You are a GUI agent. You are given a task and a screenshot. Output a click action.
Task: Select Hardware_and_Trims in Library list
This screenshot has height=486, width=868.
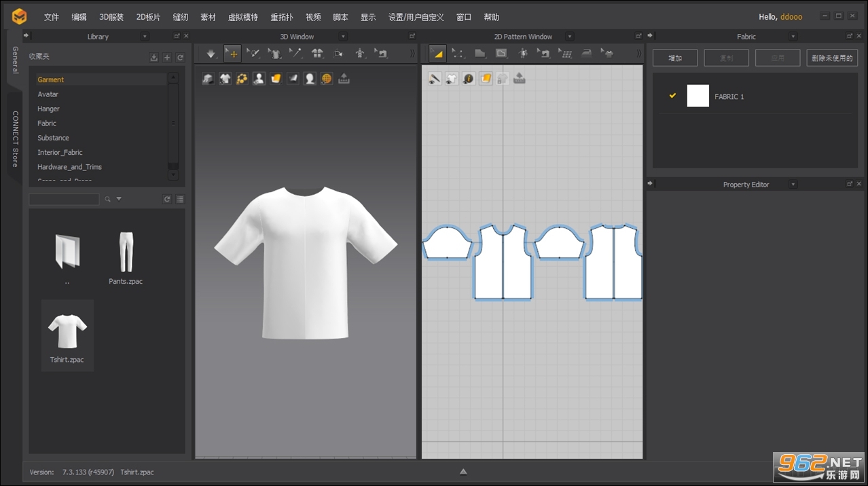[x=70, y=167]
